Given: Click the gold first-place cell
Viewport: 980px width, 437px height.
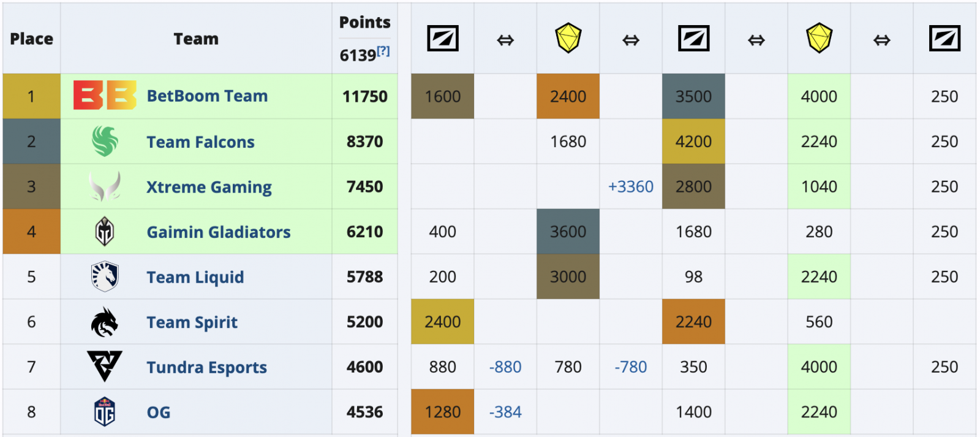Looking at the screenshot, I should point(32,96).
